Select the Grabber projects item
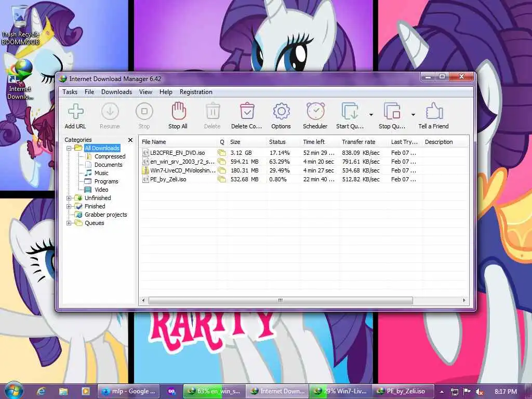This screenshot has height=399, width=532. coord(106,215)
